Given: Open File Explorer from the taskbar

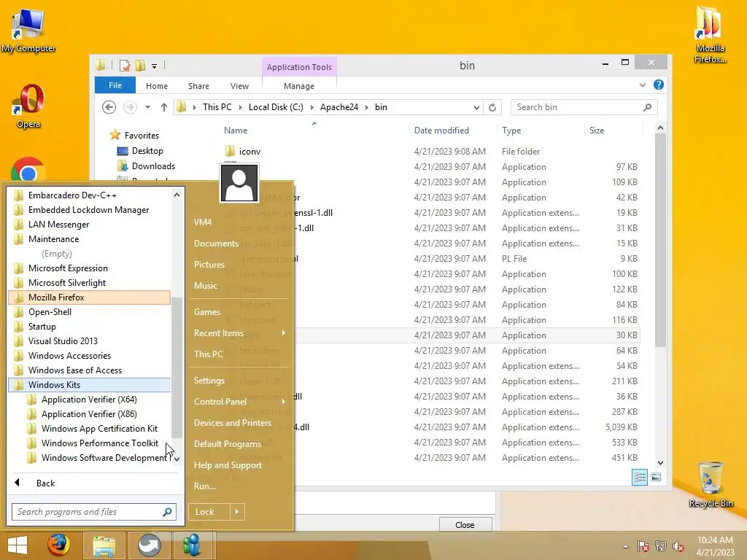Looking at the screenshot, I should tap(104, 545).
